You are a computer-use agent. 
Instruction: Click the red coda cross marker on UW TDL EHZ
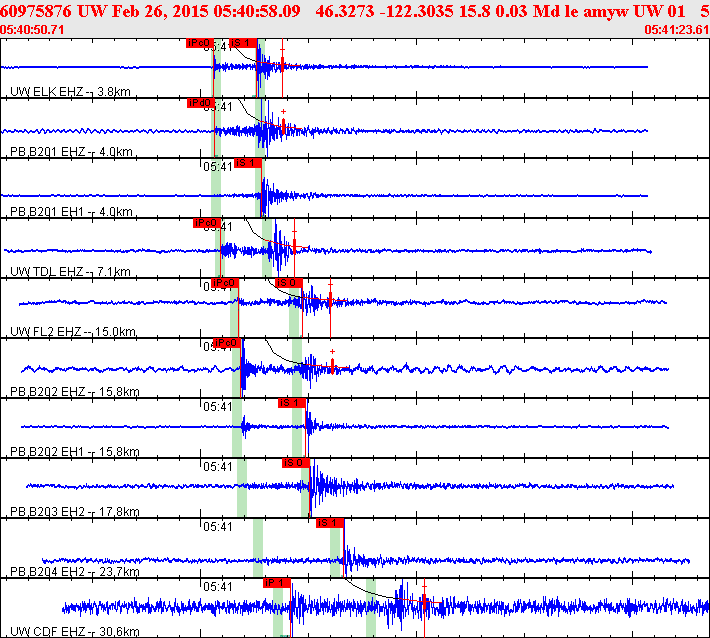click(294, 232)
